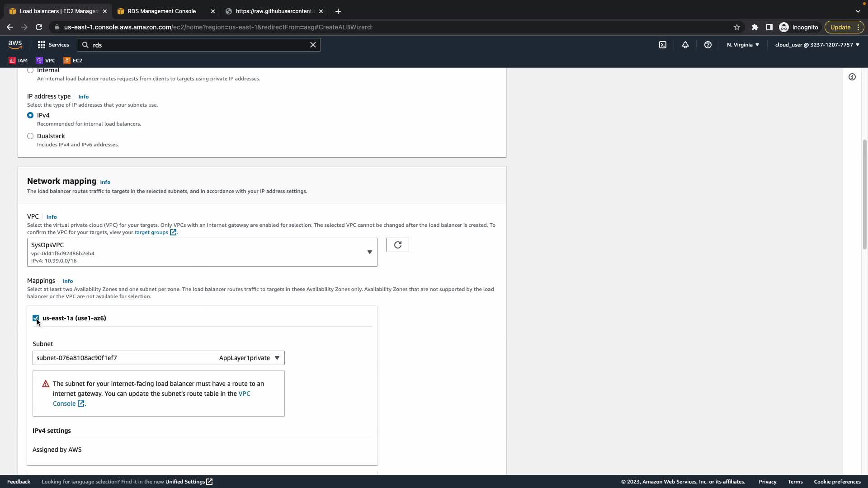Open the VPC shortcut in favorites bar
This screenshot has height=488, width=868.
[46, 61]
